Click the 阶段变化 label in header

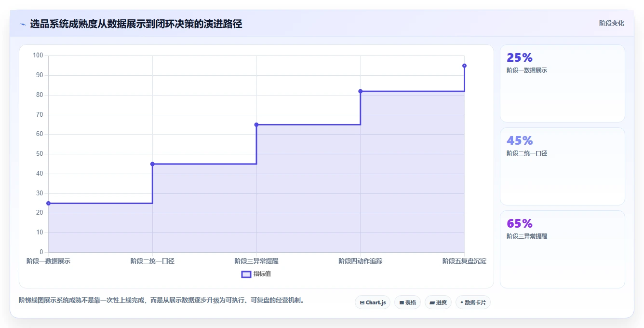pos(611,23)
